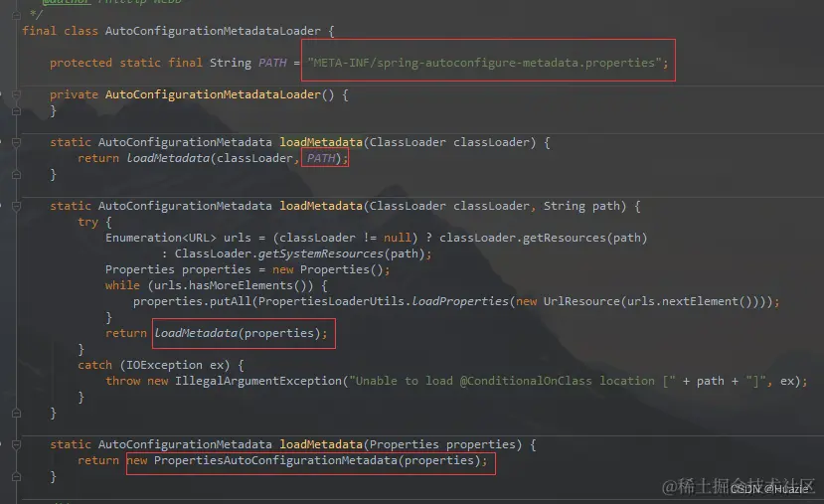The height and width of the screenshot is (504, 824).
Task: Click getResources(path) method call
Action: (584, 238)
